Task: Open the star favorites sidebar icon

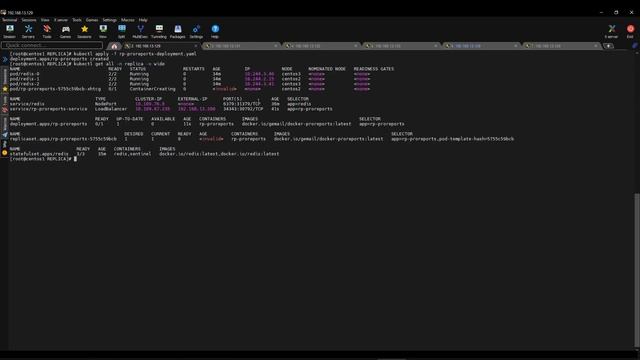Action: point(5,89)
